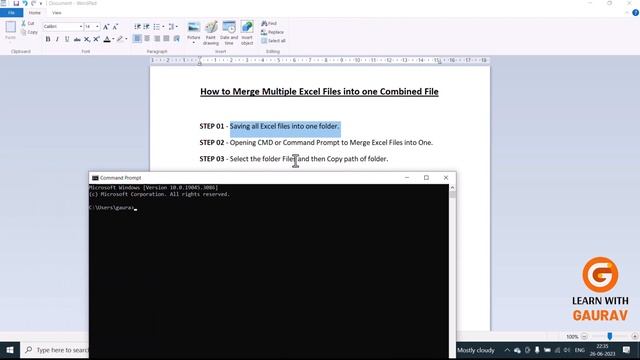Open WordPad help icon

coord(636,13)
